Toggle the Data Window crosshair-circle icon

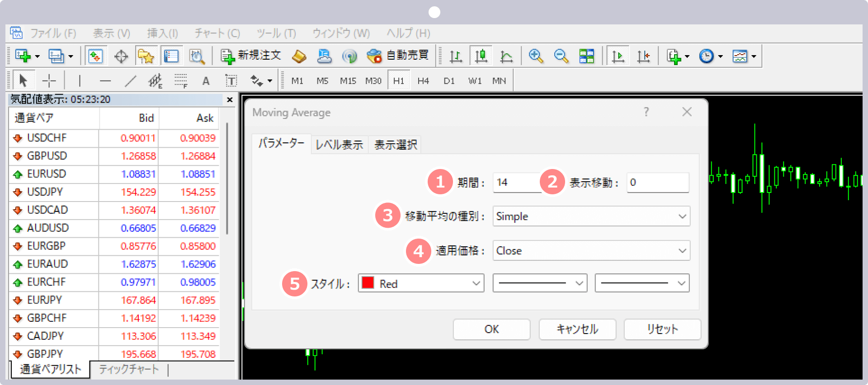pyautogui.click(x=121, y=56)
